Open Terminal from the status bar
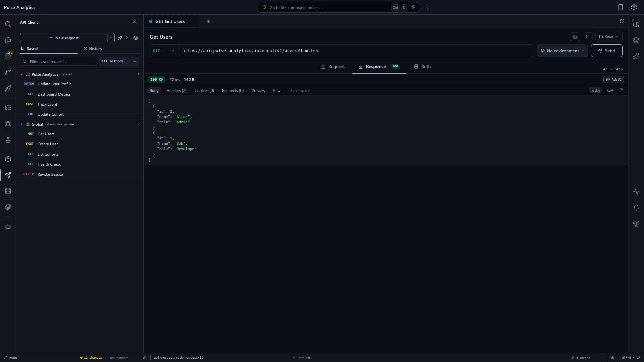Screen dimensions: 644x362 (x=301, y=358)
